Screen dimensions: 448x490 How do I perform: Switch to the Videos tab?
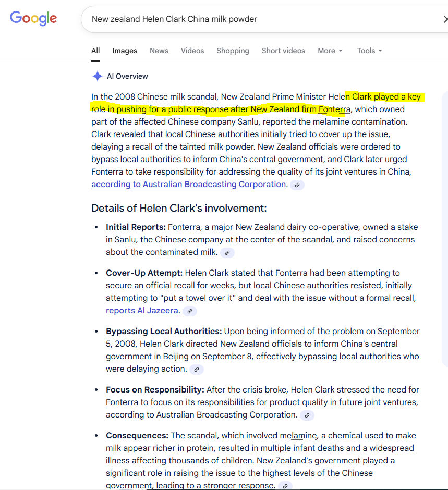(x=192, y=51)
